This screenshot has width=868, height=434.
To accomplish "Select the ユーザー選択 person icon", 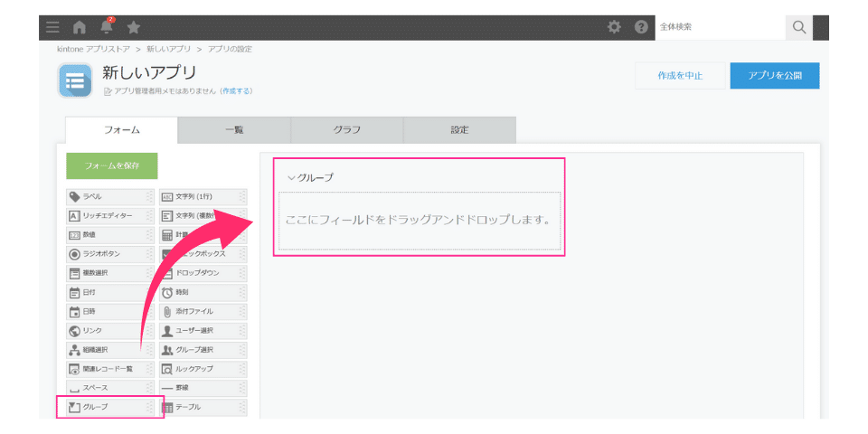I will click(167, 331).
